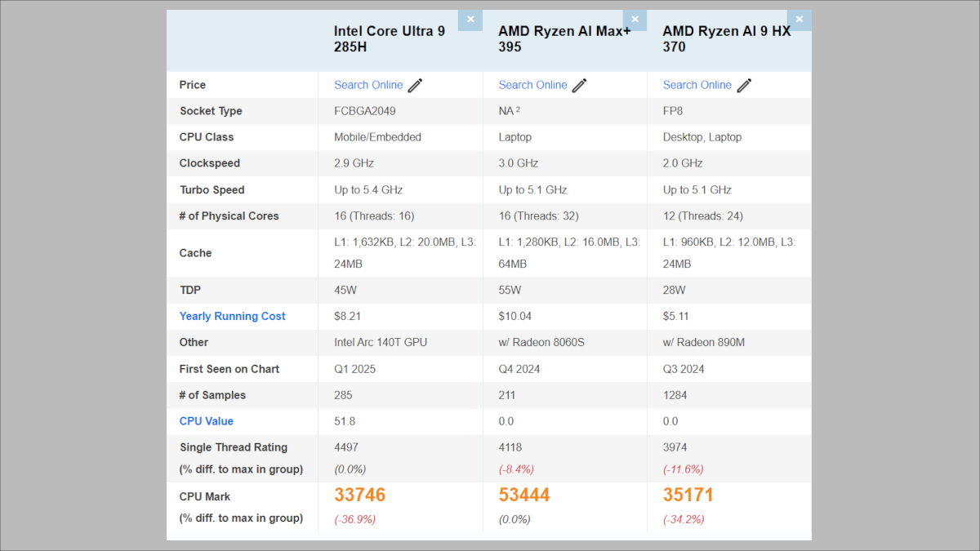Viewport: 980px width, 551px height.
Task: Click the 35171 CPU Mark score
Action: tap(688, 494)
